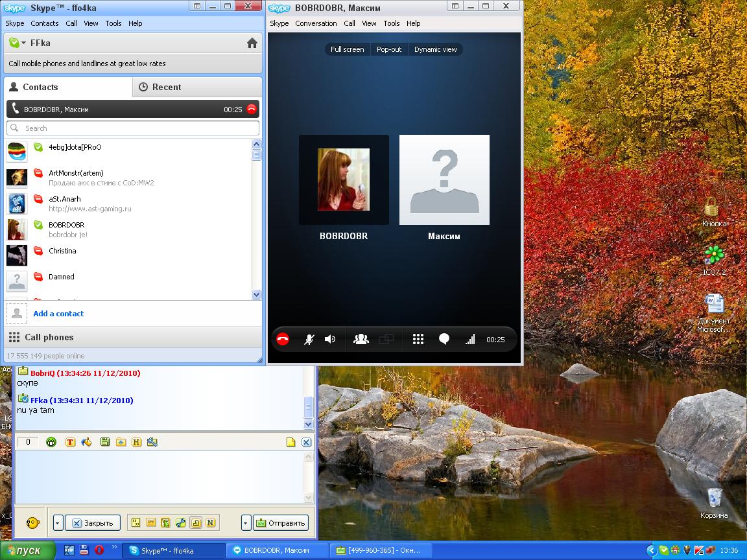
Task: Open the wrench settings icon in chat
Action: click(180, 522)
